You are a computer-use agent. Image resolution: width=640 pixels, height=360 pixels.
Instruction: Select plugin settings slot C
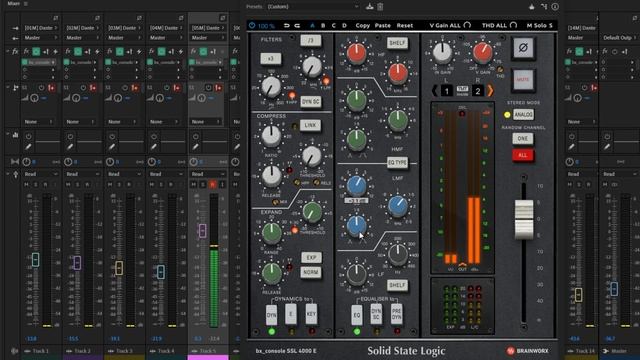tap(333, 25)
